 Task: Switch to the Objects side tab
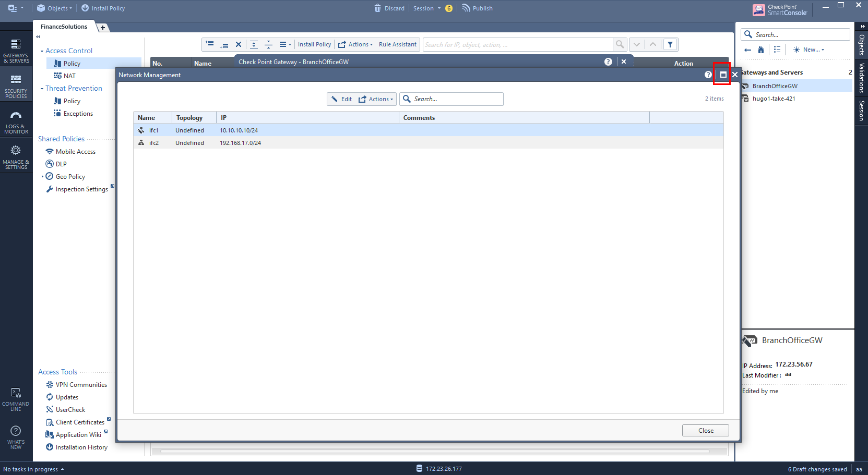862,45
